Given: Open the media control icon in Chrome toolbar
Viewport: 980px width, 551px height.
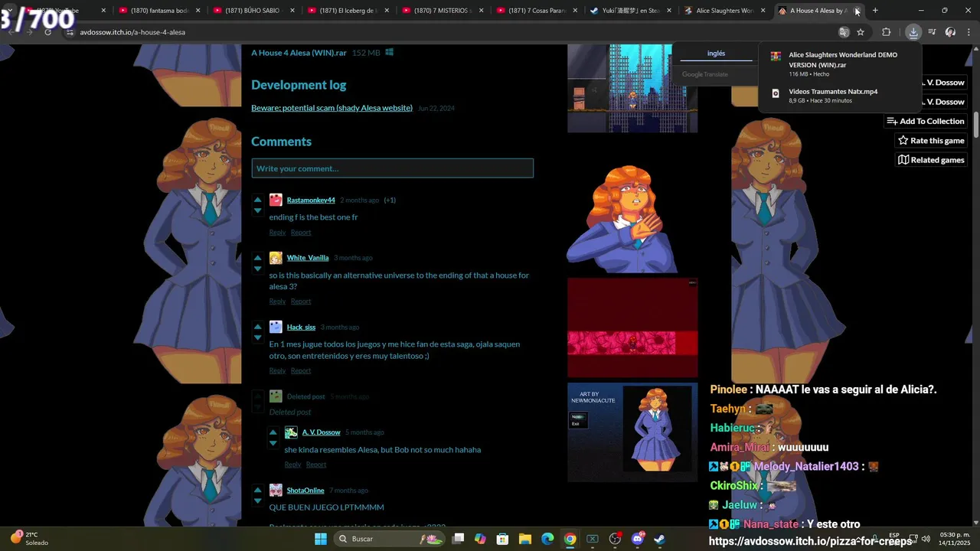Looking at the screenshot, I should tap(932, 32).
